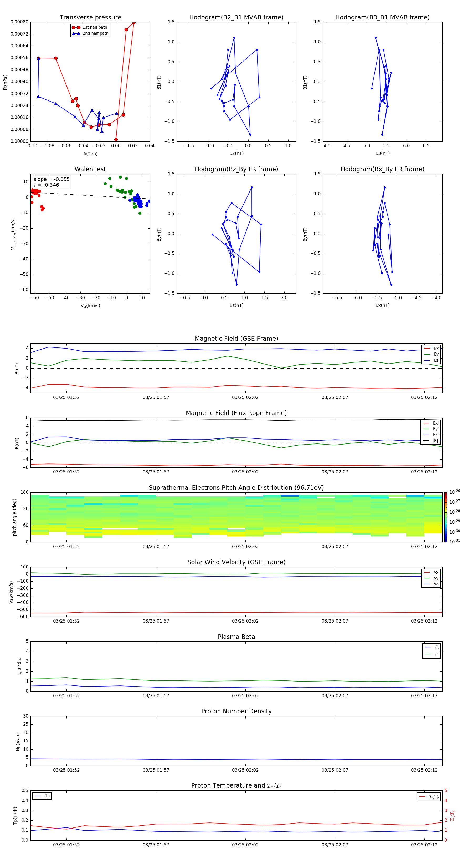The width and height of the screenshot is (473, 868).
Task: Click "03/25 02:07" tick under Flux Rope panel
Action: (335, 472)
